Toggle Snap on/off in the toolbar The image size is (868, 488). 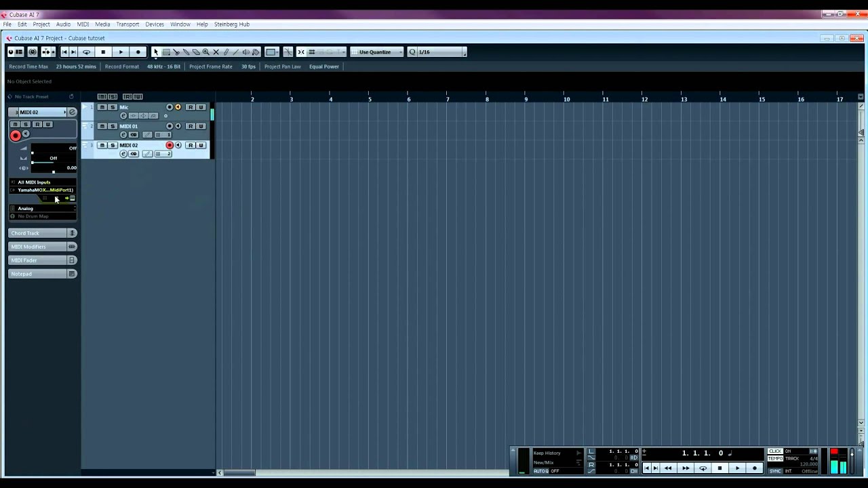pos(301,52)
